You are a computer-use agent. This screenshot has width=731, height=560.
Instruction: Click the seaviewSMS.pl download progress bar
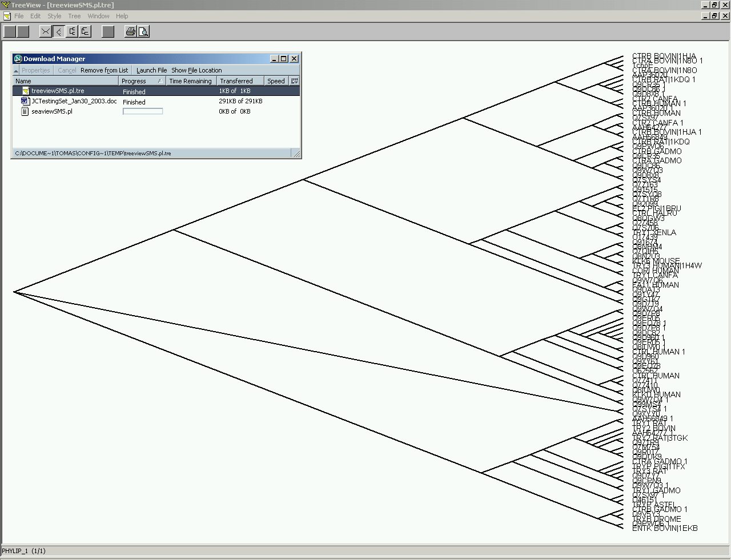tap(143, 111)
